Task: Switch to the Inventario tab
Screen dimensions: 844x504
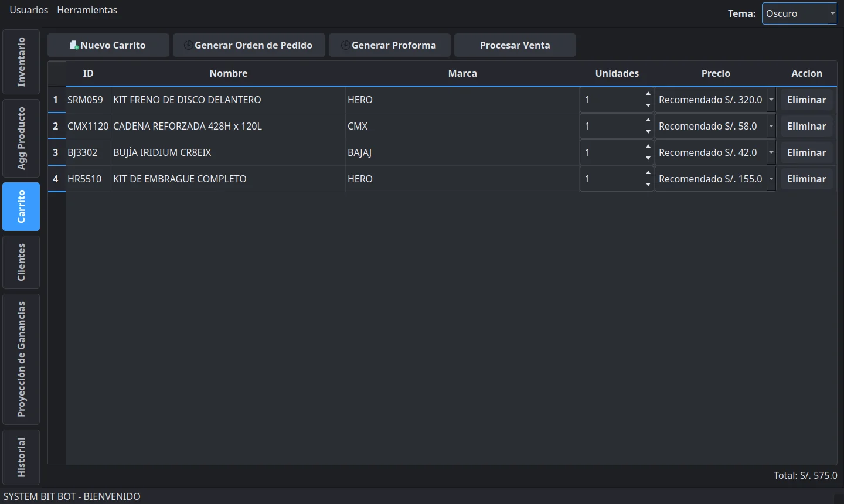Action: (21, 62)
